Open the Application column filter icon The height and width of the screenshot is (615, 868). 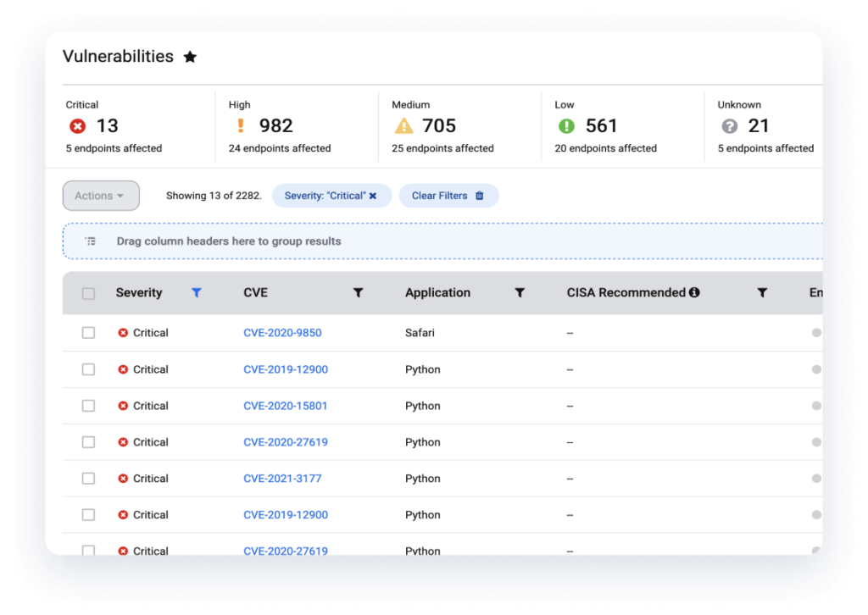pyautogui.click(x=520, y=293)
